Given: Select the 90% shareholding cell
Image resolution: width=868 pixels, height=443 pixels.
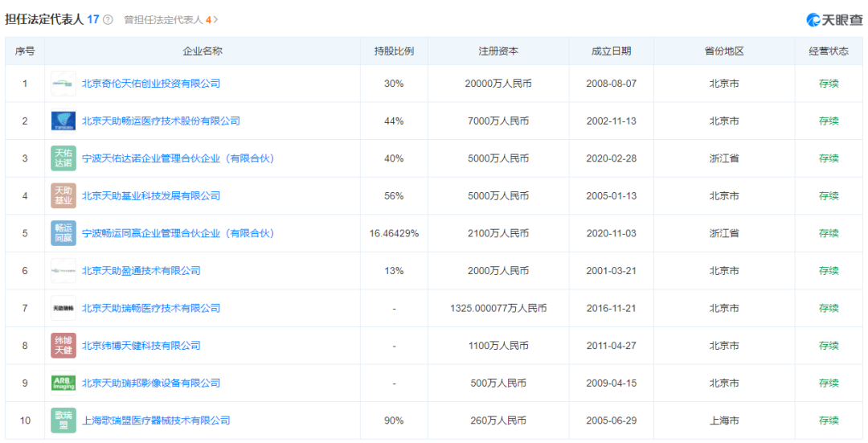Looking at the screenshot, I should tap(394, 420).
